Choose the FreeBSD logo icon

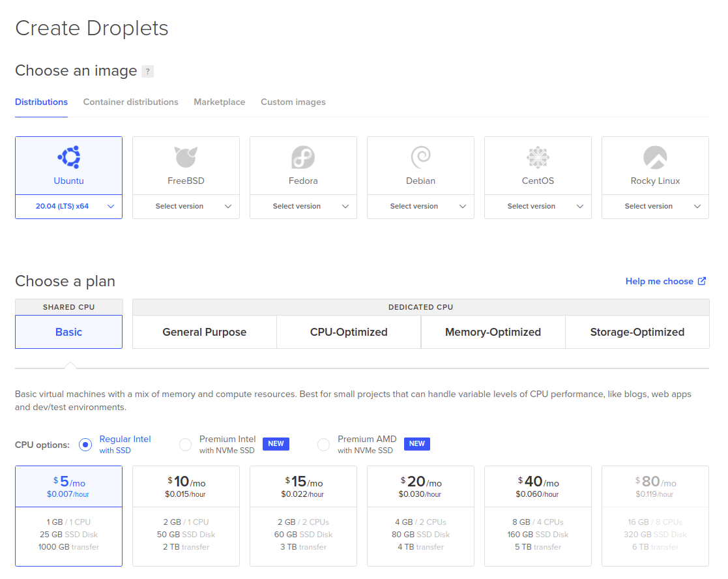point(186,157)
